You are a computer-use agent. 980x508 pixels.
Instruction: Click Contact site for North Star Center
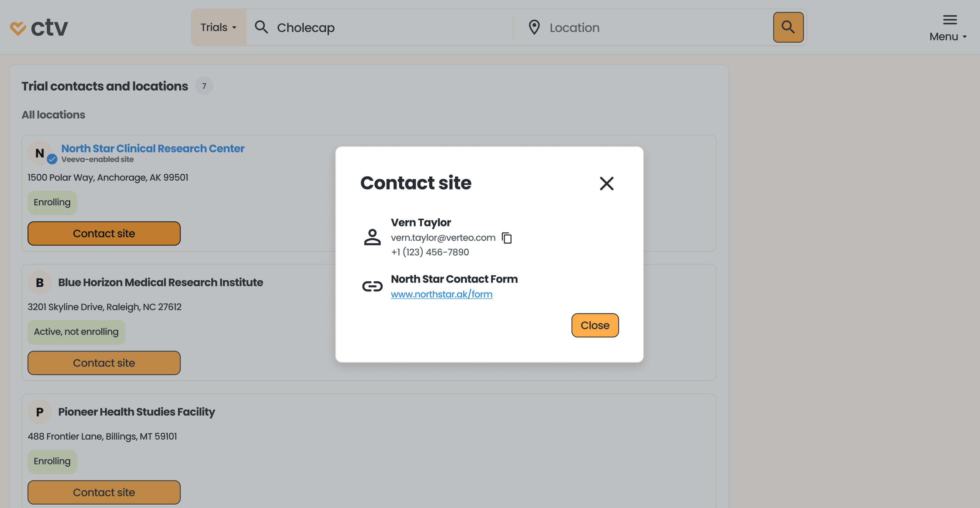point(104,233)
